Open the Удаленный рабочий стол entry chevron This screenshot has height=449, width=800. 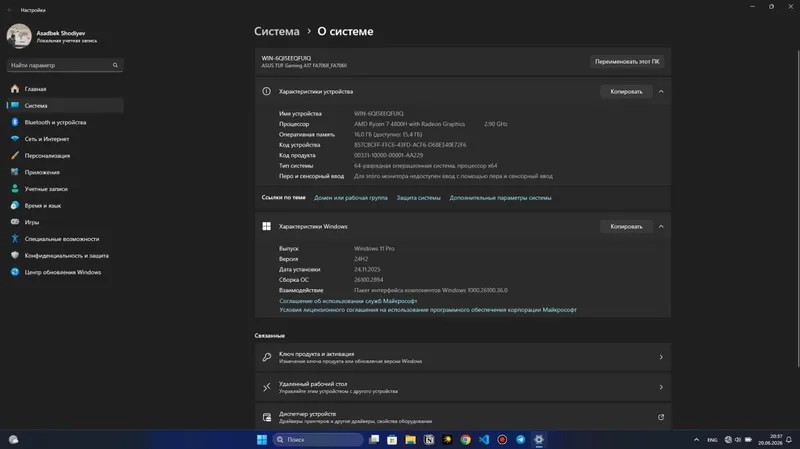661,387
